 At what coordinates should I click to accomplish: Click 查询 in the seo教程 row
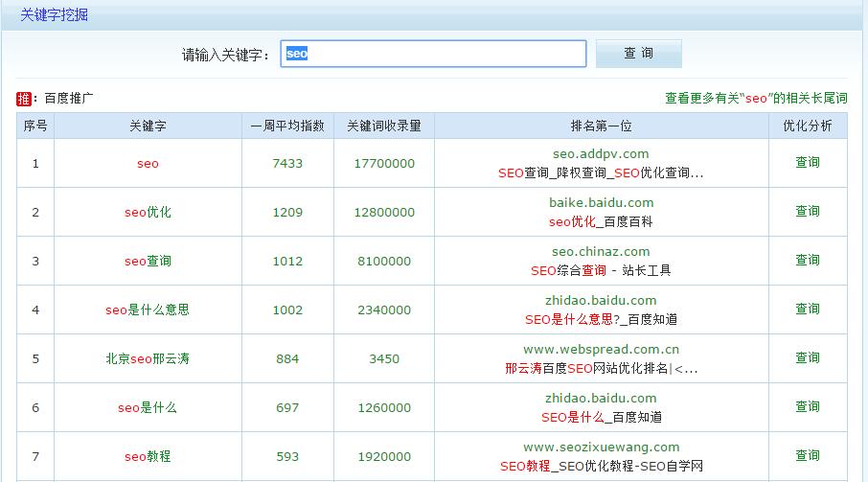tap(807, 456)
